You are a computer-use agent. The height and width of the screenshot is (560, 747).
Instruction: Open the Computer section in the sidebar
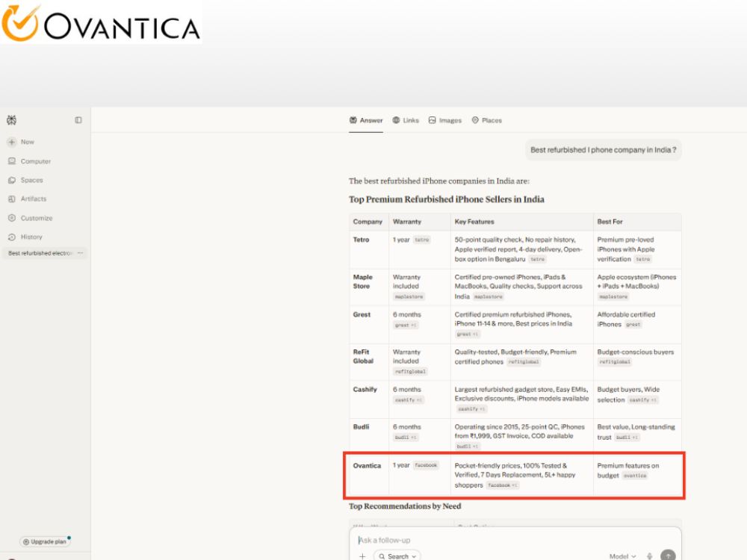30,161
